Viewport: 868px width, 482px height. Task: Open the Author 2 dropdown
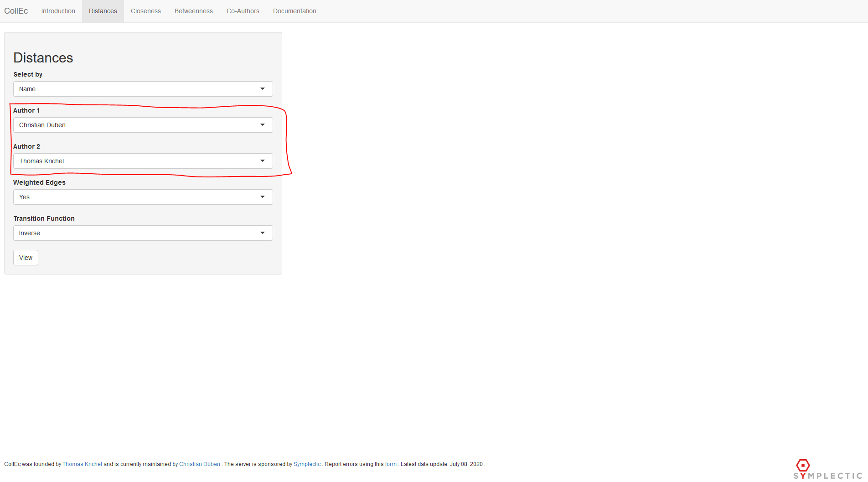point(143,161)
